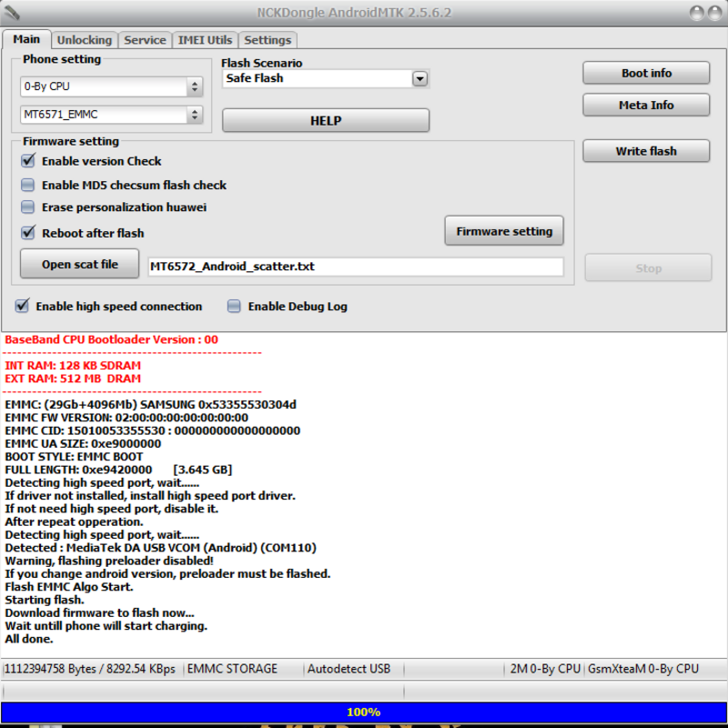Click EMMC CID log line
728x728 pixels.
point(152,430)
